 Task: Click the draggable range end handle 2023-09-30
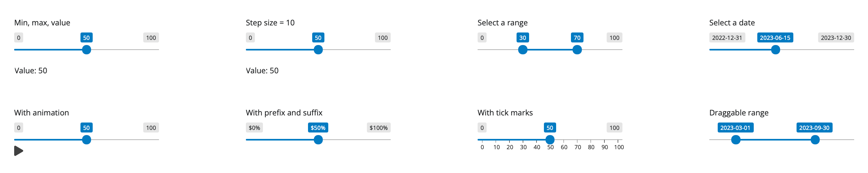point(815,140)
